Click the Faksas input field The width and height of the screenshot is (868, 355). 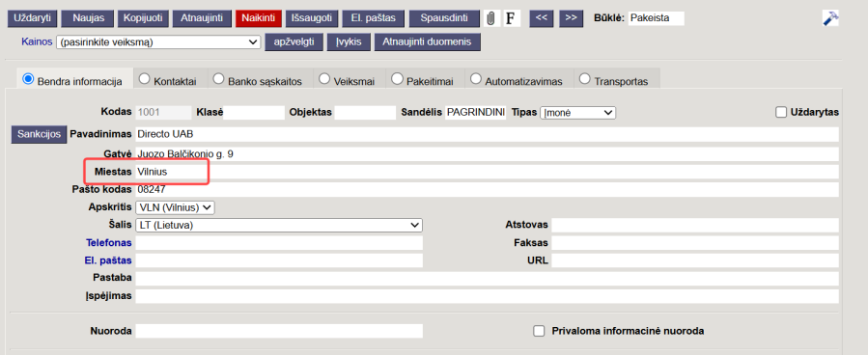click(x=695, y=243)
